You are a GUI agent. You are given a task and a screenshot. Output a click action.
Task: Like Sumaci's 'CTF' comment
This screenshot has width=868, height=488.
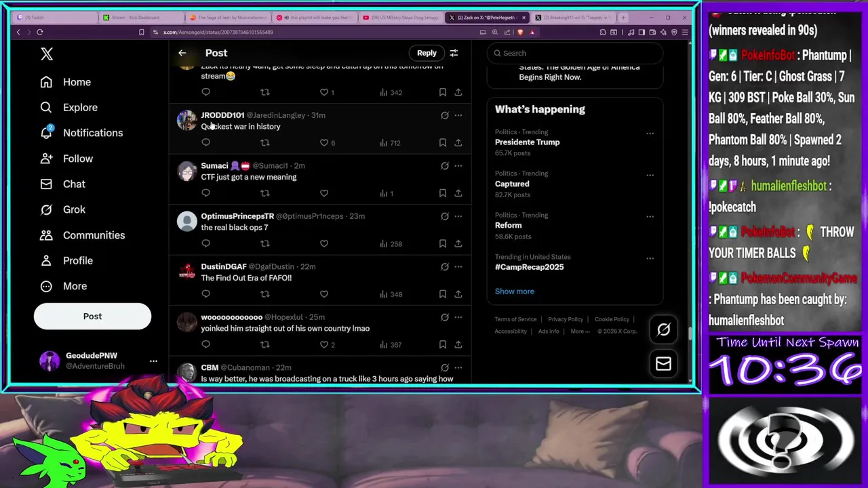(x=324, y=193)
